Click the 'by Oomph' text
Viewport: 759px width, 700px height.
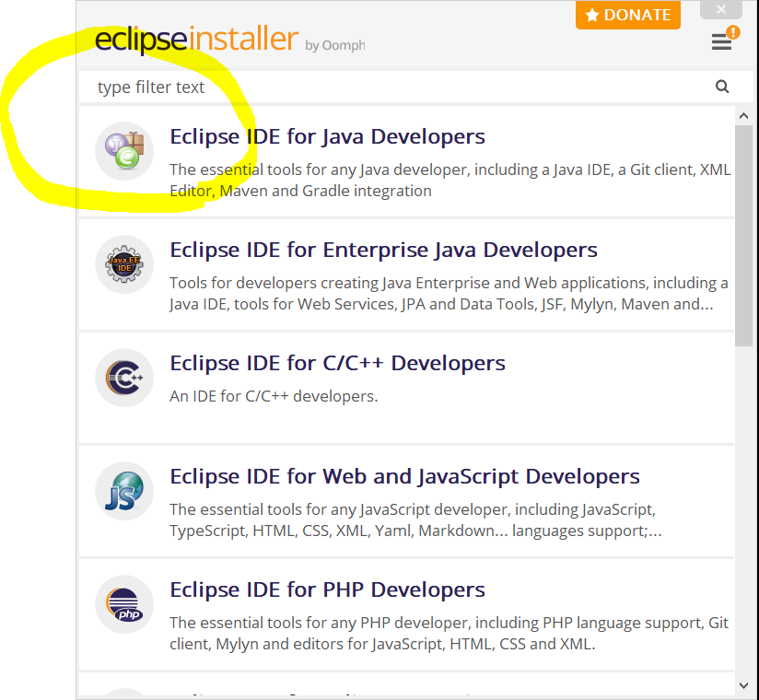pos(335,45)
